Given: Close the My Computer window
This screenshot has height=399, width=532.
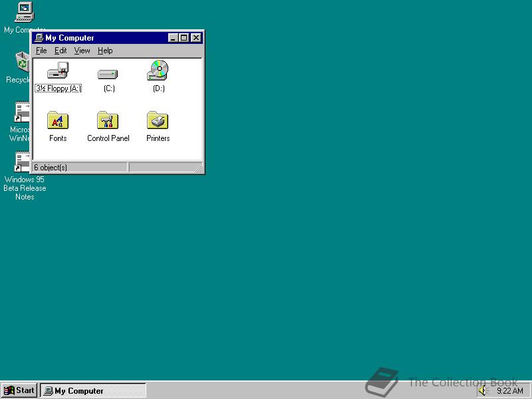Looking at the screenshot, I should (196, 38).
